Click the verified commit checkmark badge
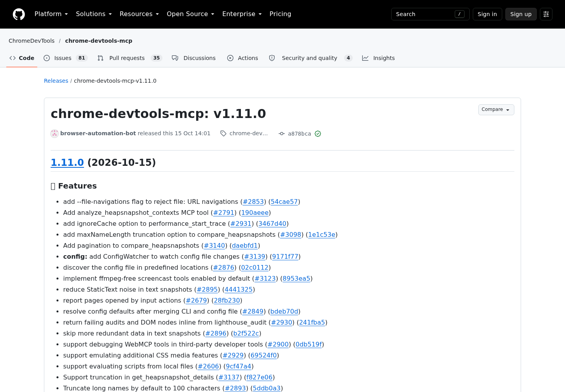The height and width of the screenshot is (392, 565). click(x=318, y=134)
